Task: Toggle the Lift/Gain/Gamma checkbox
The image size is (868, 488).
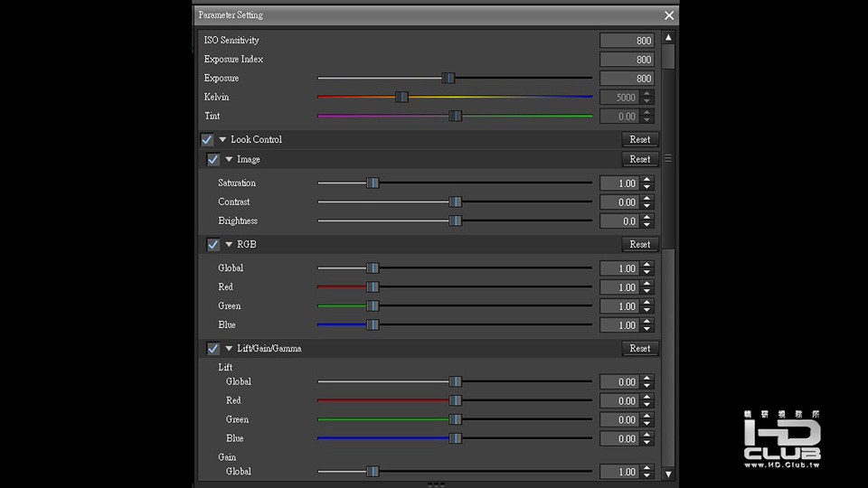Action: coord(213,349)
